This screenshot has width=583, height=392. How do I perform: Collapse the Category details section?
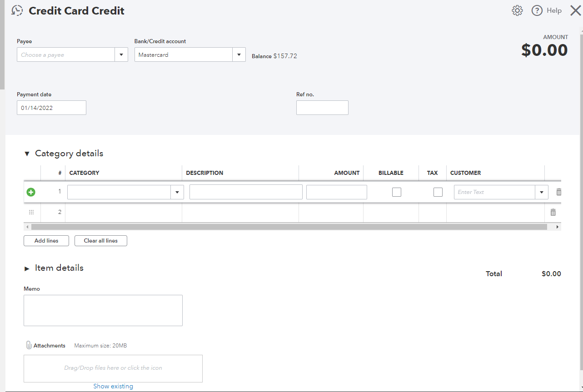click(27, 154)
